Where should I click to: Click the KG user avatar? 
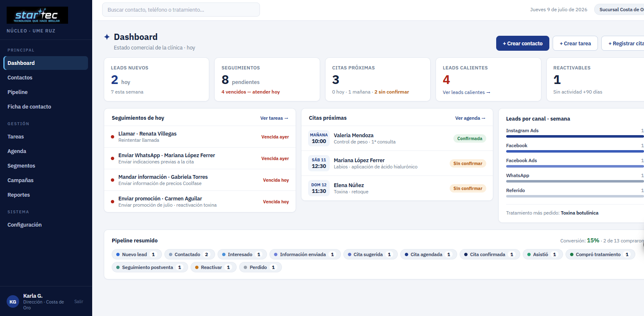click(x=13, y=302)
